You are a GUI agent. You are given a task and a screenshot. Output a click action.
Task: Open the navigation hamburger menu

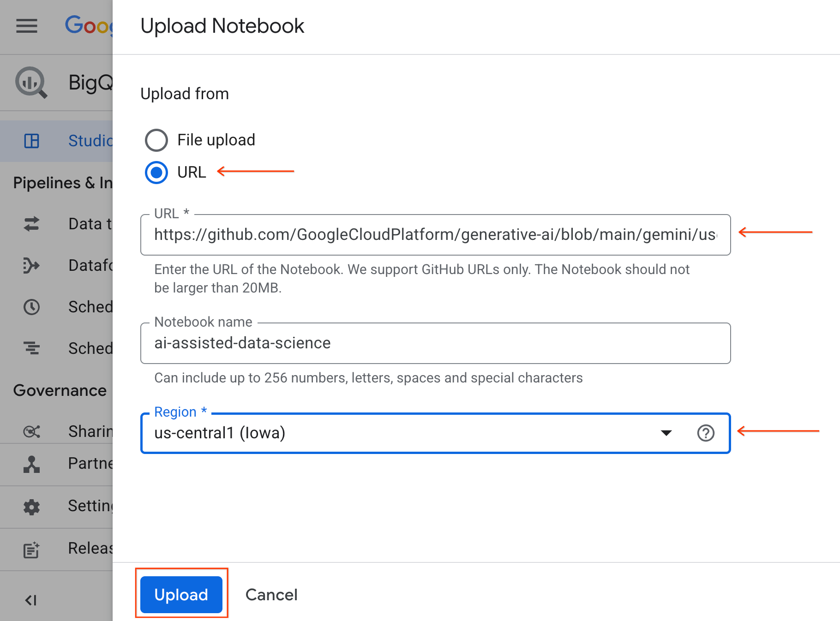click(x=26, y=26)
